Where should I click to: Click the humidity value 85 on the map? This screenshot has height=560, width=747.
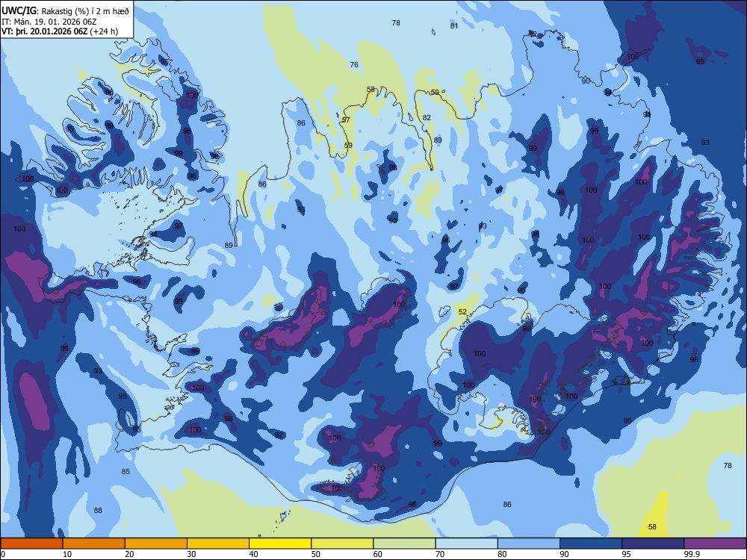[125, 471]
